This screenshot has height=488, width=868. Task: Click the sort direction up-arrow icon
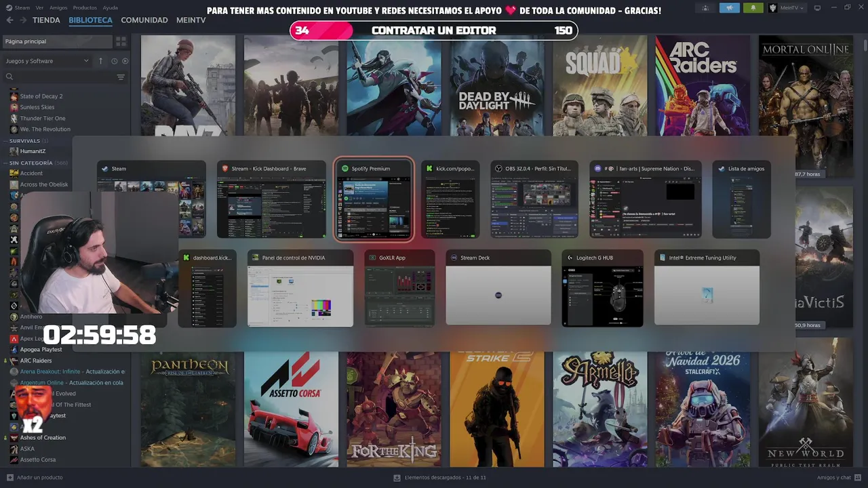(x=100, y=61)
